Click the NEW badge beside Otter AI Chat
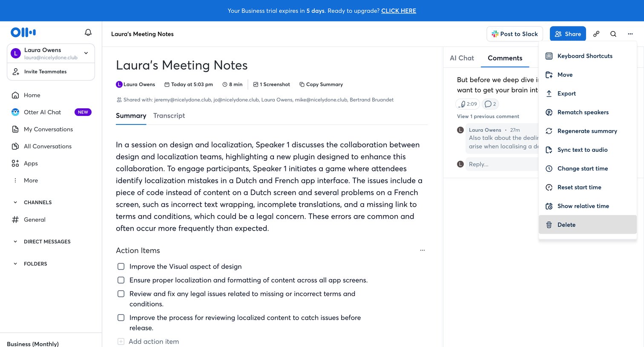Screen dimensions: 644x347 83,112
